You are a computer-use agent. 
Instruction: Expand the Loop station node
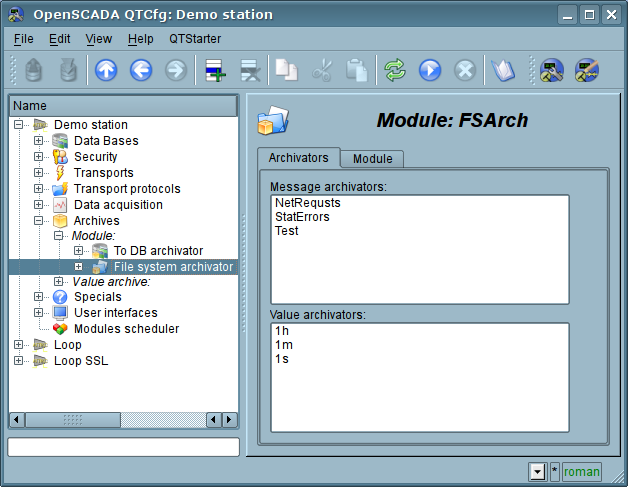(18, 345)
